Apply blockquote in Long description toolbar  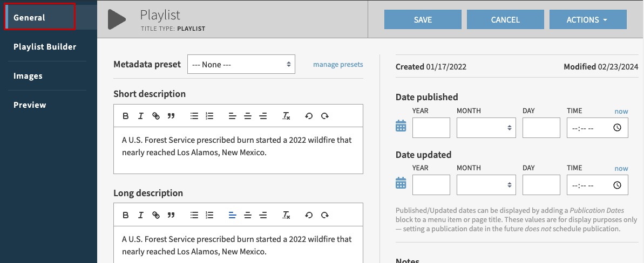pyautogui.click(x=171, y=215)
